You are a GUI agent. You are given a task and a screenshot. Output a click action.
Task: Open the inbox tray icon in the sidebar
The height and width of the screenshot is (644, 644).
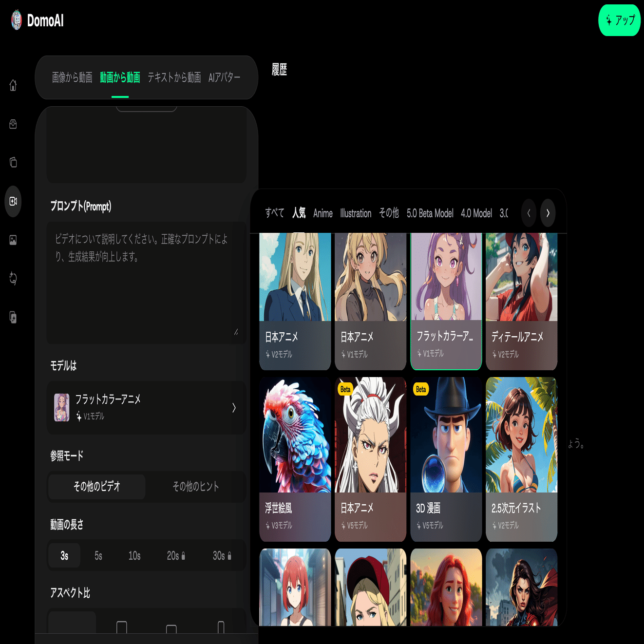point(13,124)
